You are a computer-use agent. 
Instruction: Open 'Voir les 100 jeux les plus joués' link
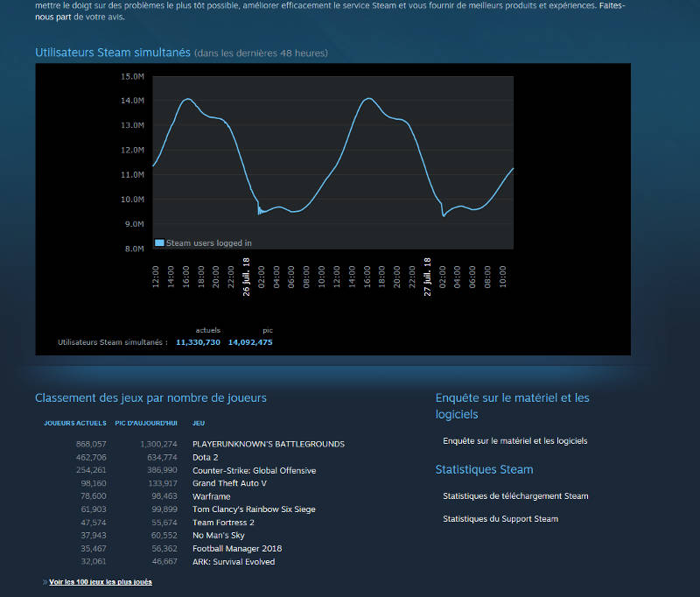(x=101, y=582)
